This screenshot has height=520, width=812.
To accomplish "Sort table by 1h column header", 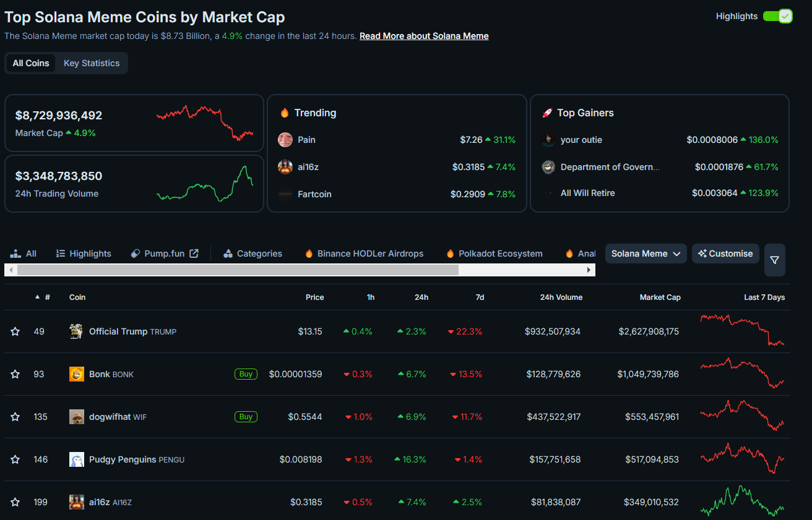I will [370, 297].
